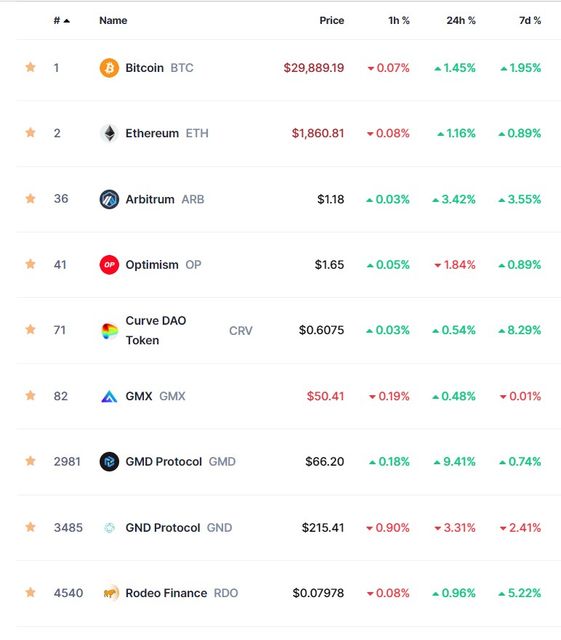Sort the table by Name column header
The image size is (561, 640).
(113, 20)
